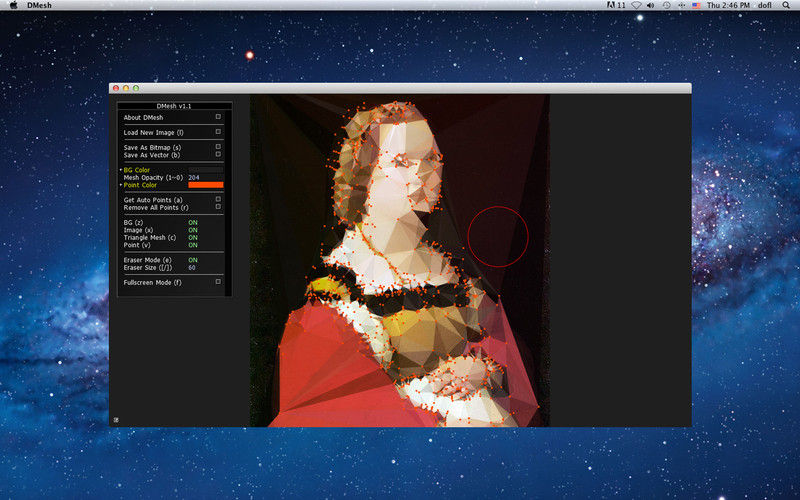Open the Wi-Fi status icon
This screenshot has height=500, width=800.
pyautogui.click(x=636, y=5)
